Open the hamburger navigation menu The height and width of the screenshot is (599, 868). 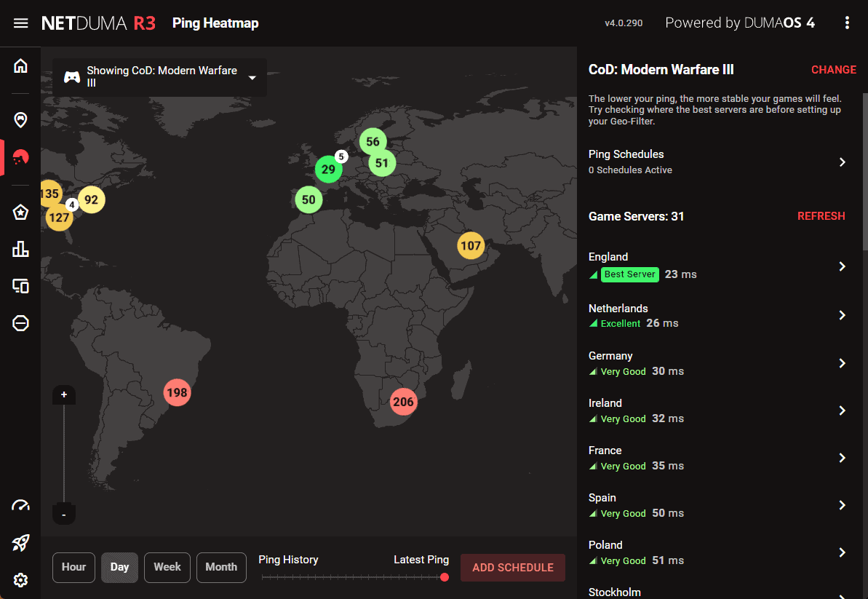click(21, 23)
